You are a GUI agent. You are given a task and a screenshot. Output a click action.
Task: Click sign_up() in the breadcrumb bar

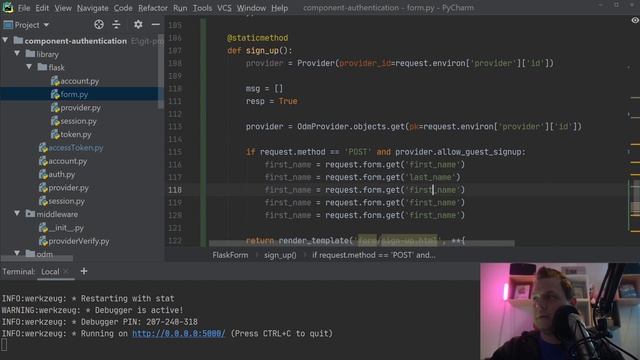pyautogui.click(x=280, y=255)
